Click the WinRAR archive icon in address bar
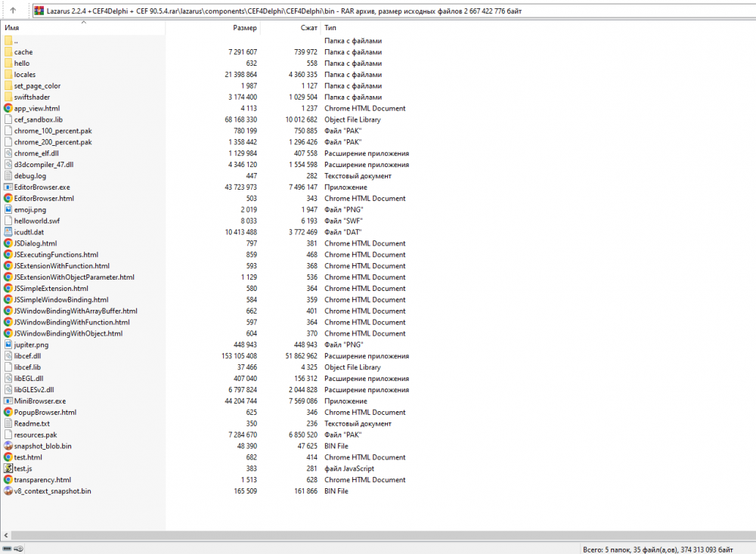This screenshot has width=756, height=554. (39, 11)
